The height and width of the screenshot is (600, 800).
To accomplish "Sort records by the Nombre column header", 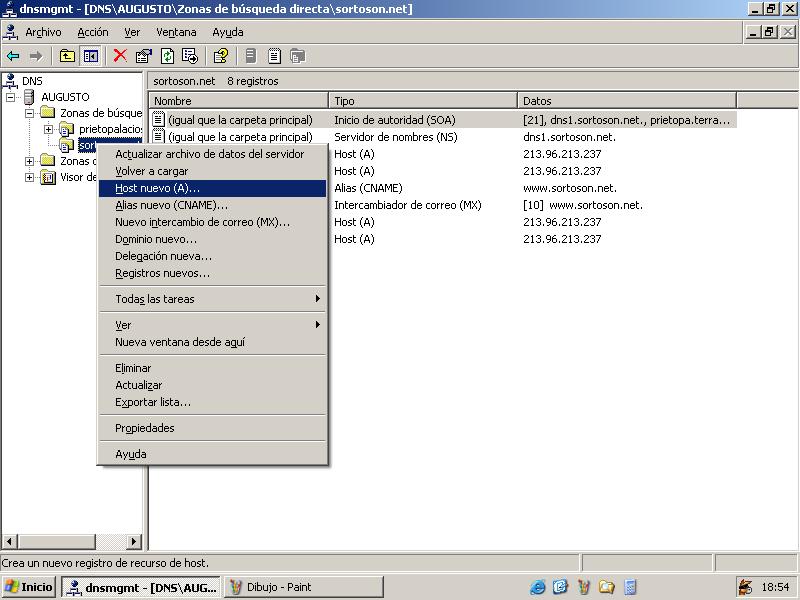I will 238,101.
